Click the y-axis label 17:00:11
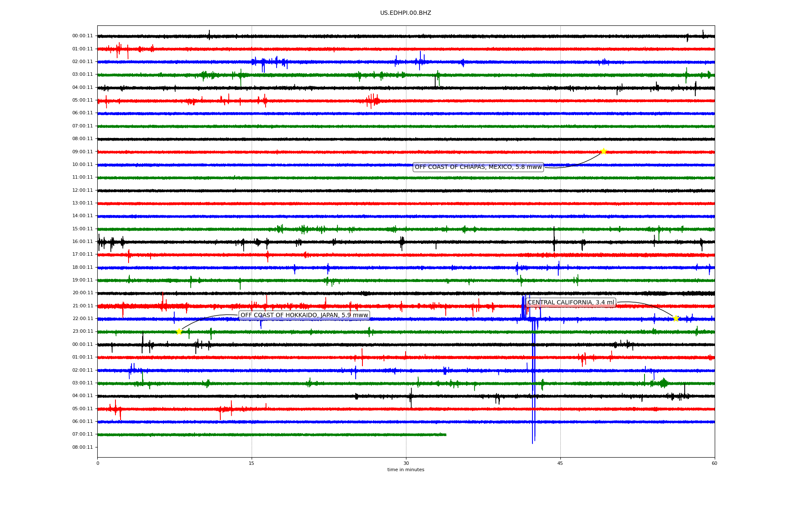The height and width of the screenshot is (508, 812). click(82, 254)
